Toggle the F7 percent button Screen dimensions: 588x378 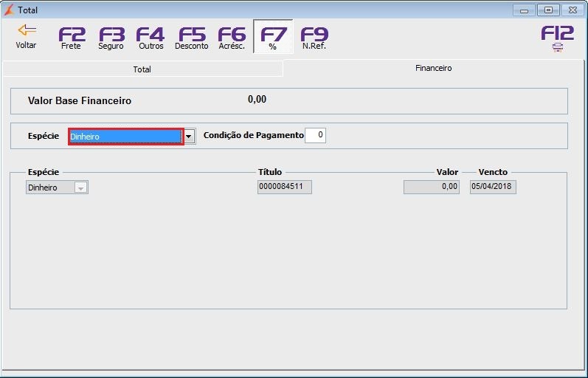point(273,37)
